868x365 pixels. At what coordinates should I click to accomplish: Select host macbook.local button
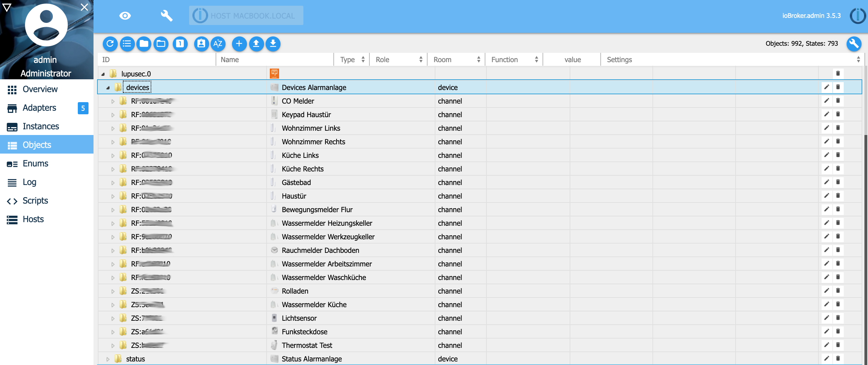pos(246,16)
